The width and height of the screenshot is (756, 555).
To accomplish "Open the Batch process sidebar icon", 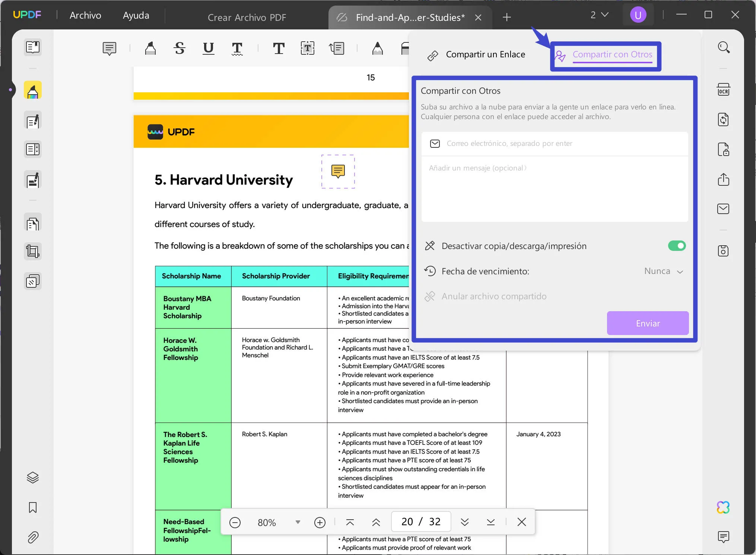I will pyautogui.click(x=33, y=281).
